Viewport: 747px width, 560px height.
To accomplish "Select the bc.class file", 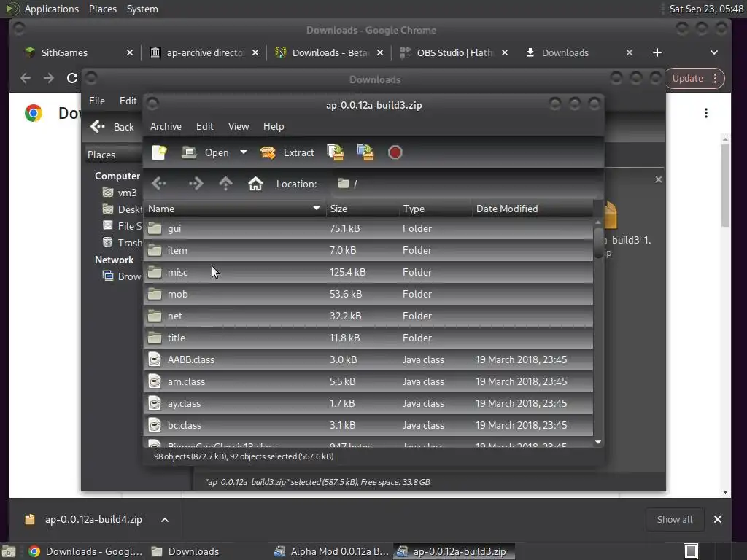I will coord(368,425).
